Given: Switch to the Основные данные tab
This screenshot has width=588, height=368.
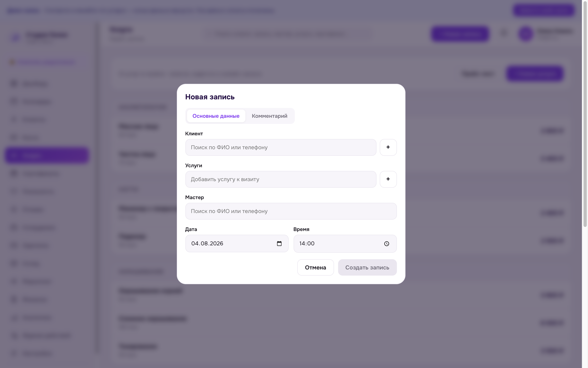Looking at the screenshot, I should coord(216,116).
